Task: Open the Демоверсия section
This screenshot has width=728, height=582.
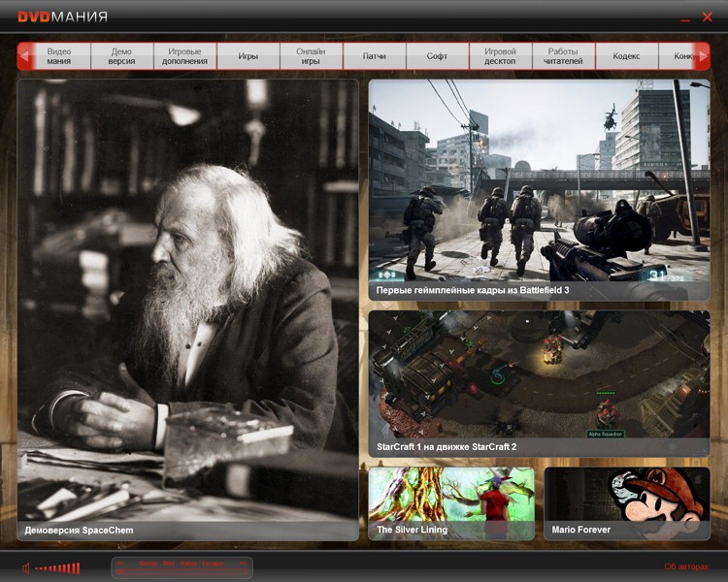Action: 122,56
